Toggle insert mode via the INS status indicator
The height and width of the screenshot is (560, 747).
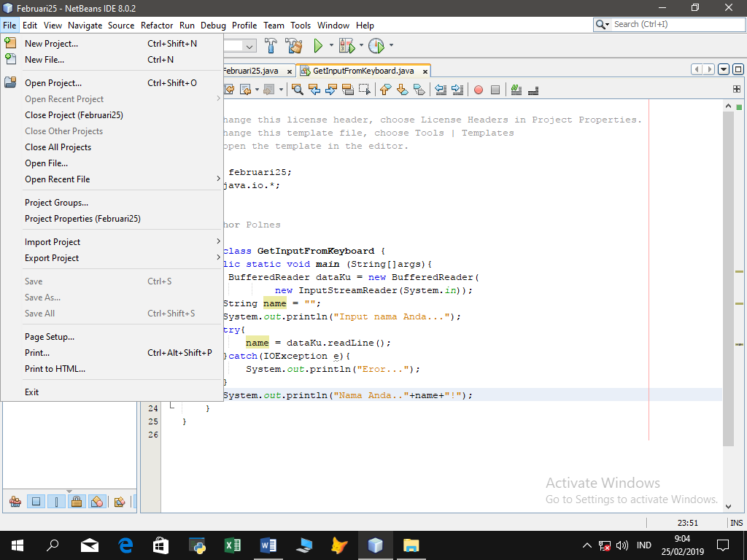point(736,522)
